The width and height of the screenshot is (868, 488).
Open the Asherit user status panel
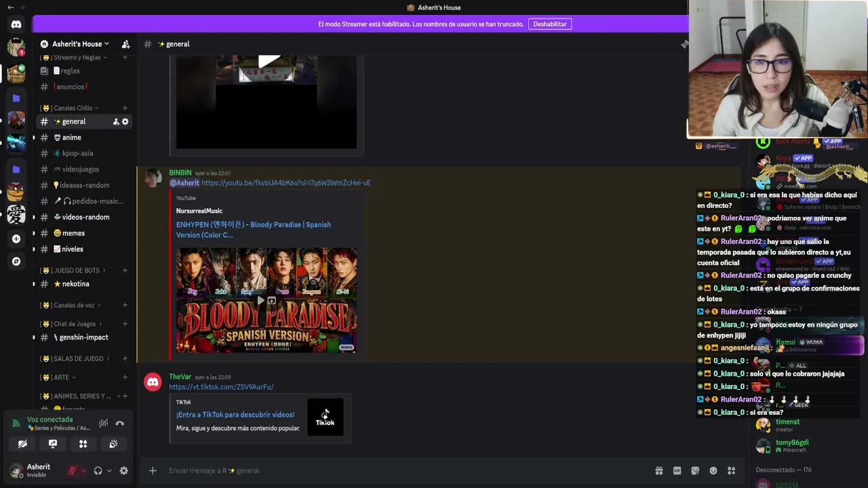coord(34,470)
